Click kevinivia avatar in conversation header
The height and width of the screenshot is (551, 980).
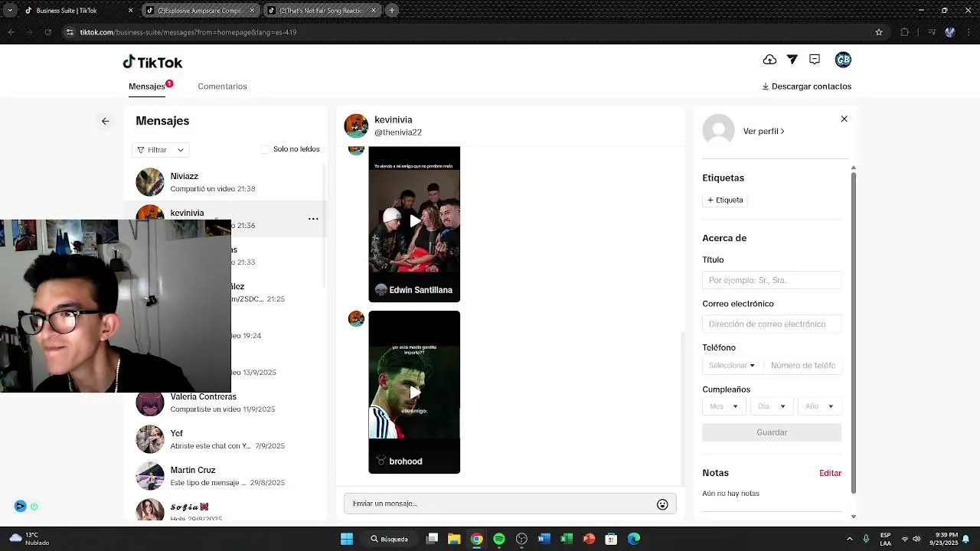pos(356,126)
